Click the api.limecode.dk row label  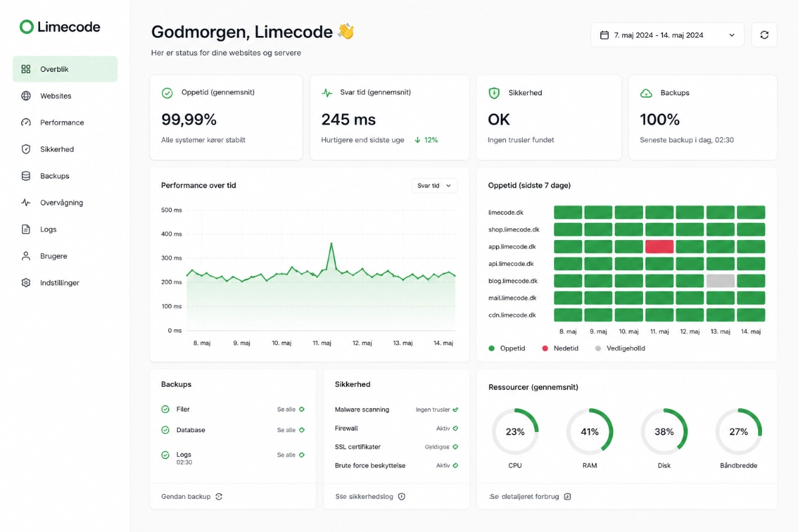511,264
